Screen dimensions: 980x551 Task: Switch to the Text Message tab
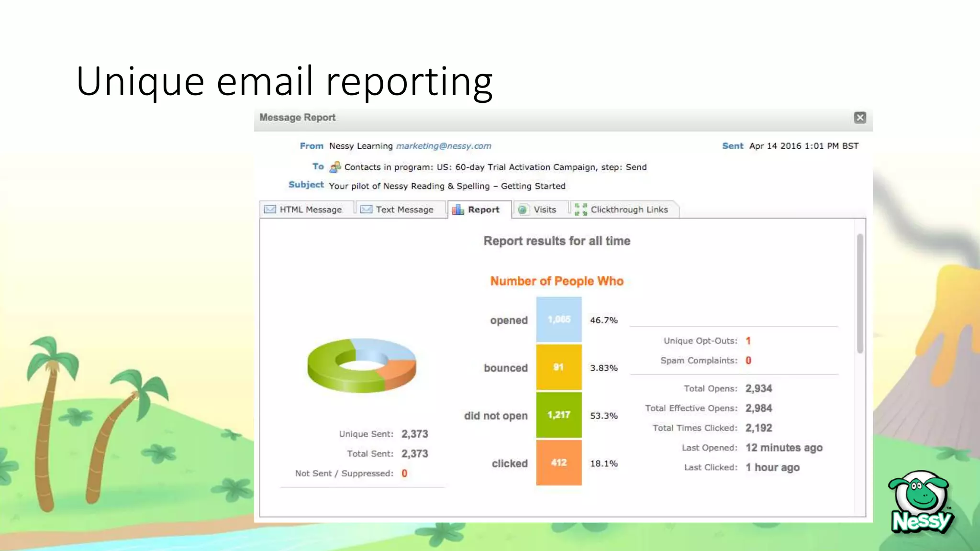pyautogui.click(x=400, y=209)
